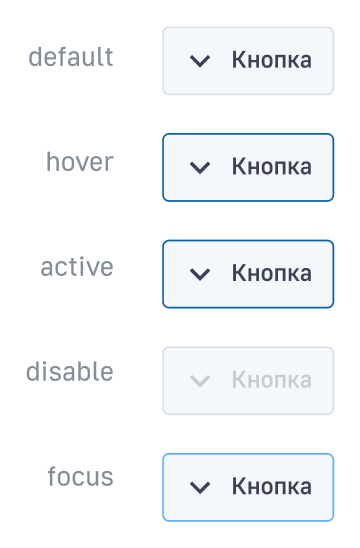The image size is (360, 548).
Task: Select the Кнопка text in active-state button
Action: tap(272, 273)
